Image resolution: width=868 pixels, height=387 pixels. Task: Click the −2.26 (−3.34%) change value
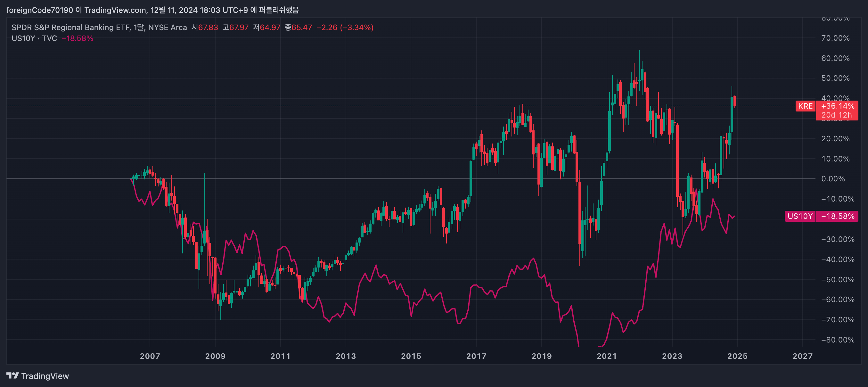[x=345, y=27]
